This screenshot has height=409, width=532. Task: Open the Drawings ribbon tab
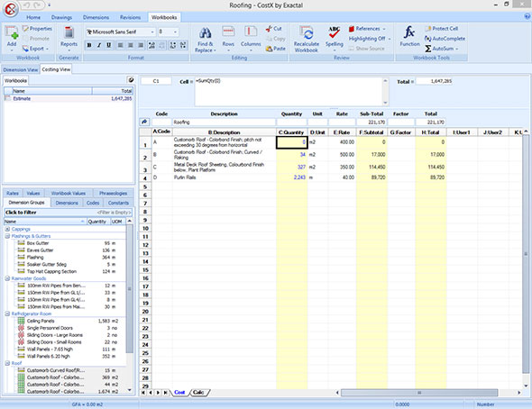tap(61, 17)
